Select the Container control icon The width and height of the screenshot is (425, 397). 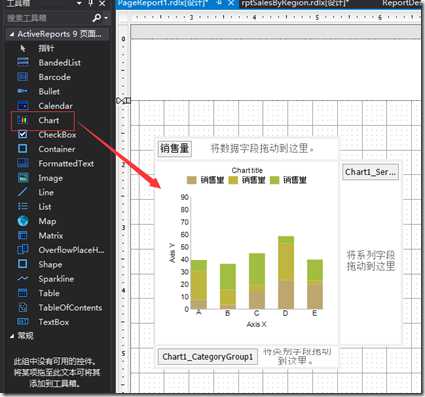coord(23,149)
